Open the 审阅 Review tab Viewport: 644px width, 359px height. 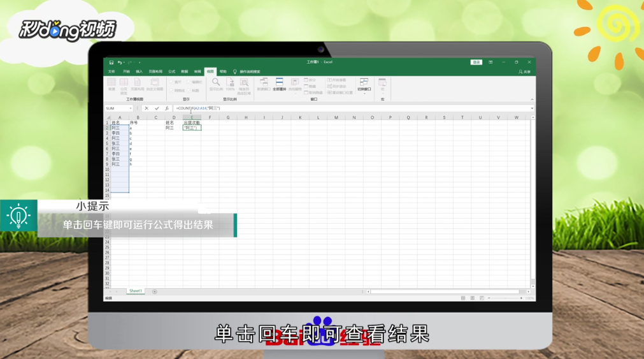[197, 71]
